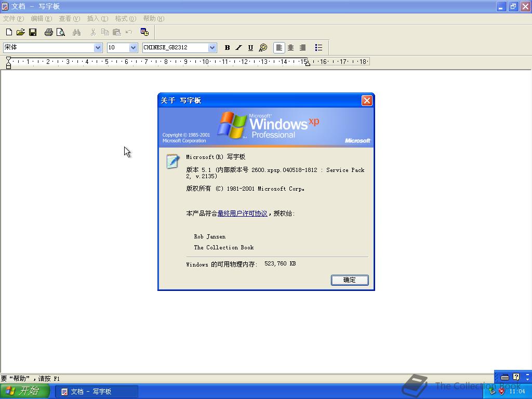
Task: Click the Cut scissors icon
Action: [94, 32]
